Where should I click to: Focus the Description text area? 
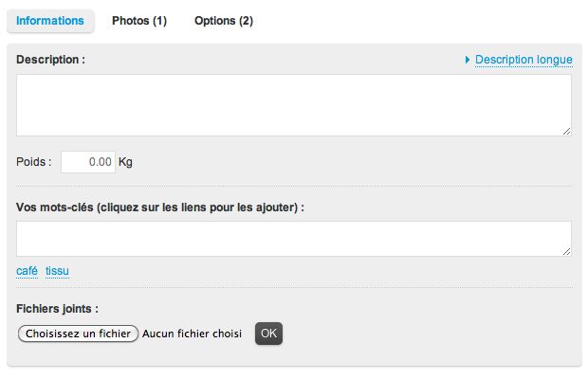[294, 104]
